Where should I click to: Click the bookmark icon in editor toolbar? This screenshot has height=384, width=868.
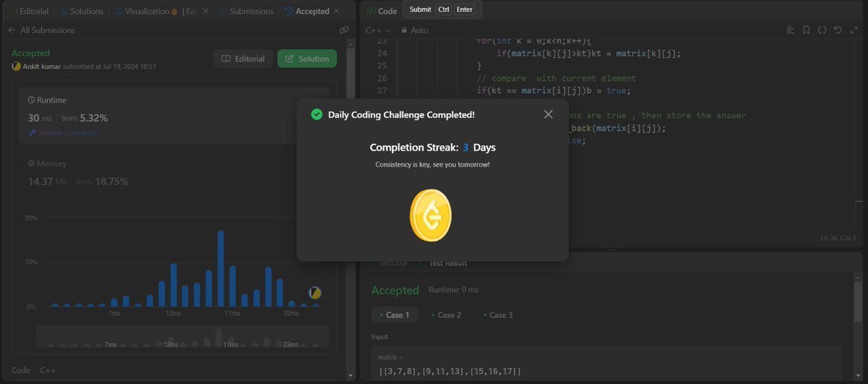coord(806,30)
